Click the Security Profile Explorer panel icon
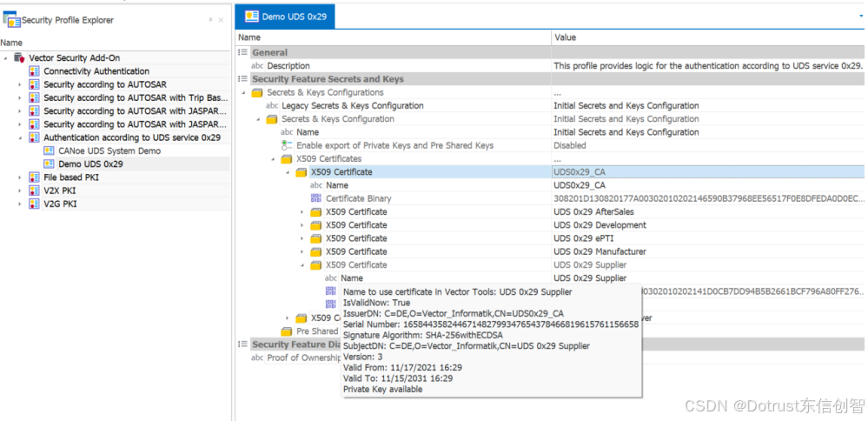This screenshot has height=421, width=868. pos(11,19)
